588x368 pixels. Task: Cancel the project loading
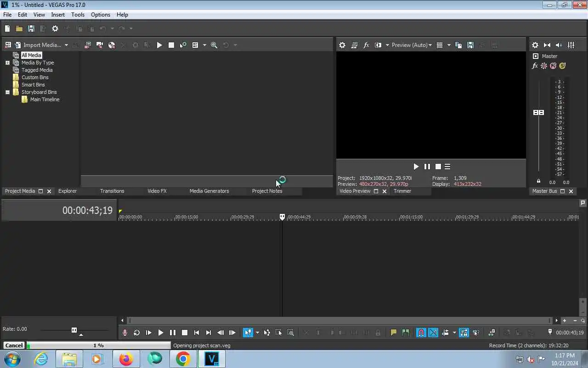tap(14, 345)
